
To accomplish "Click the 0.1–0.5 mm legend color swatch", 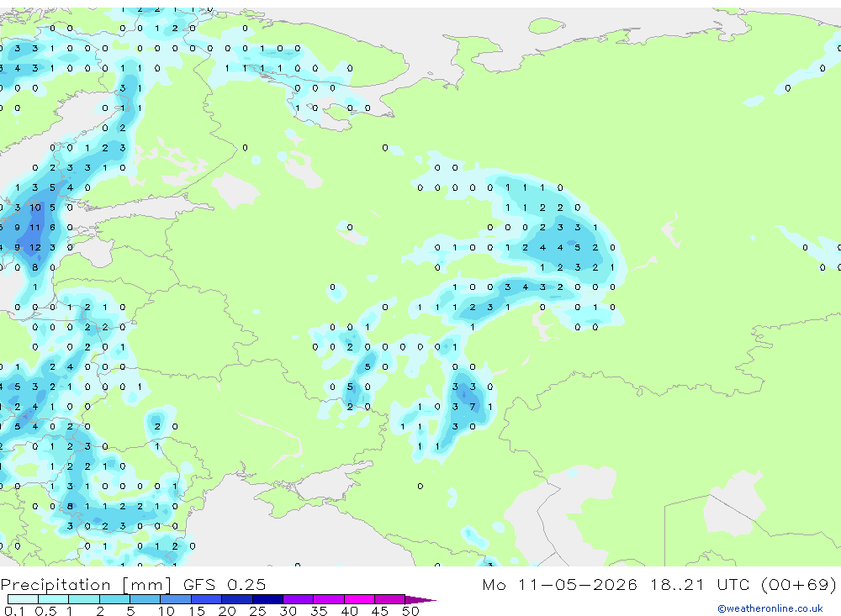I will [23, 599].
